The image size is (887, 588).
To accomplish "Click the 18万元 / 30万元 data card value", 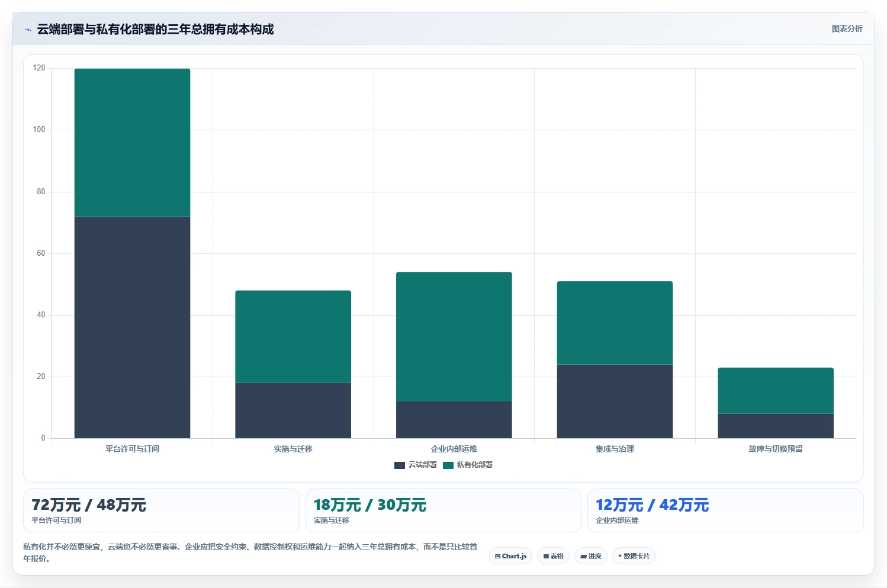I will (370, 505).
